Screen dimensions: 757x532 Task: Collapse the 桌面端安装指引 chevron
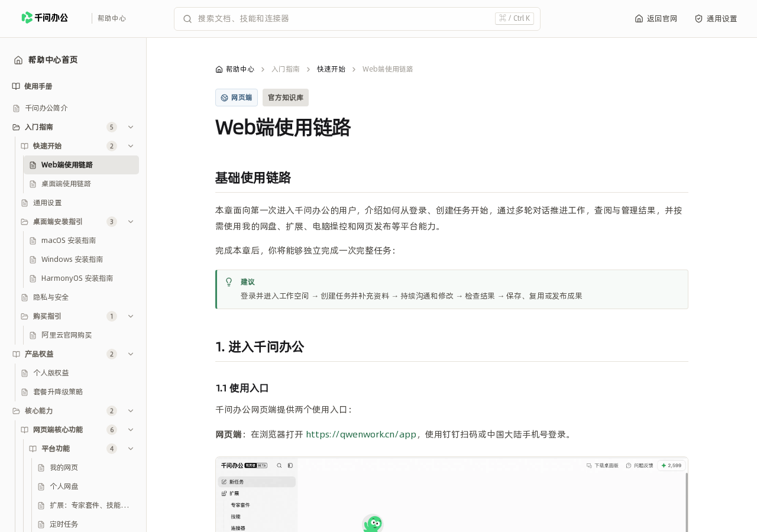point(131,222)
